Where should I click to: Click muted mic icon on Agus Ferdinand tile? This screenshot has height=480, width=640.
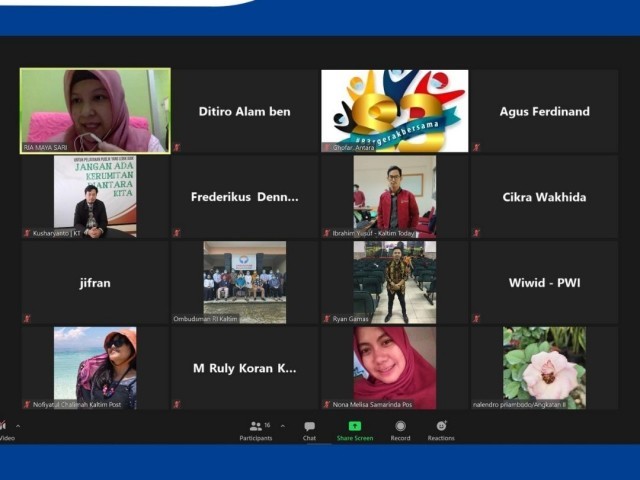[477, 147]
